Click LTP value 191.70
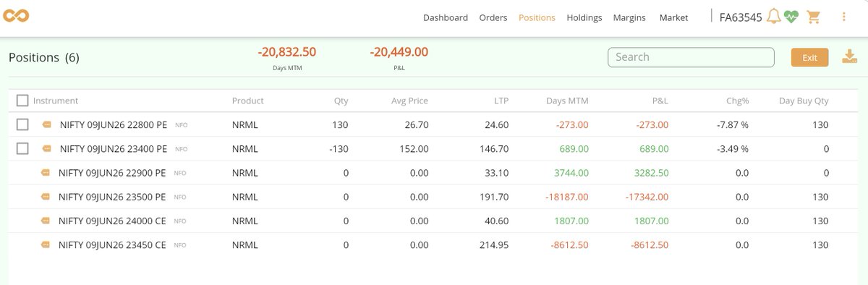This screenshot has height=285, width=868. [x=493, y=197]
